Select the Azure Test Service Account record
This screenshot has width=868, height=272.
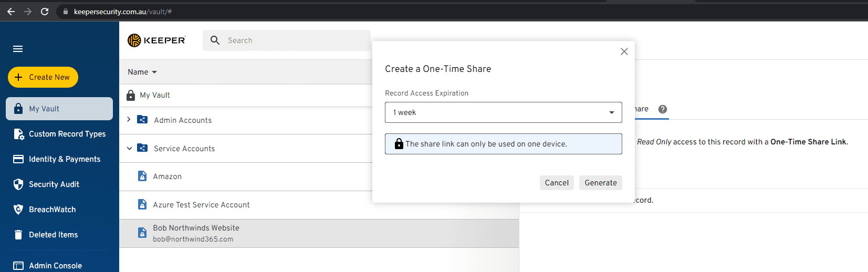click(x=201, y=205)
